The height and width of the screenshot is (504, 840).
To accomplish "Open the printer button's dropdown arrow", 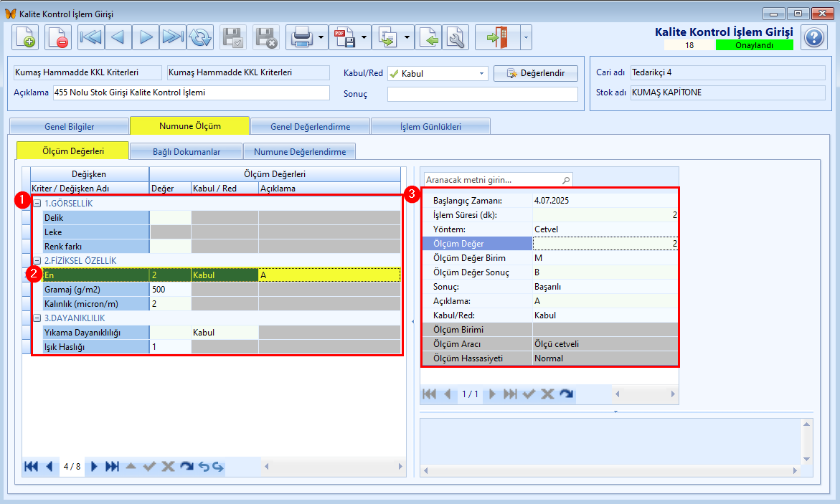I will click(321, 37).
